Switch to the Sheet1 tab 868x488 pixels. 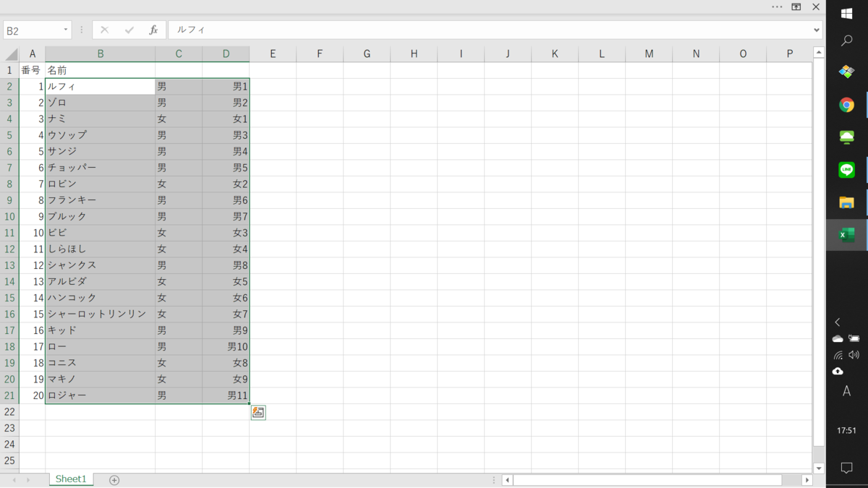click(71, 479)
